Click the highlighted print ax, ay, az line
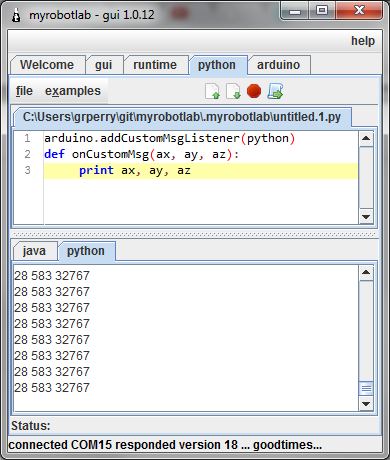Image resolution: width=390 pixels, height=460 pixels. tap(201, 171)
